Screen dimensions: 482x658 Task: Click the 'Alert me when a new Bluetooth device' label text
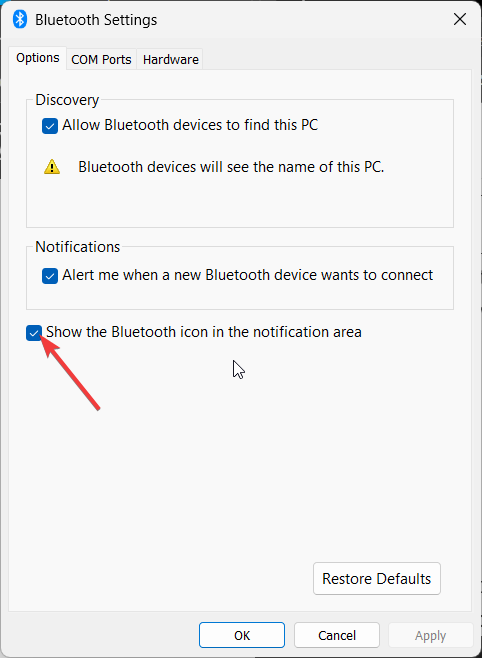pyautogui.click(x=248, y=275)
